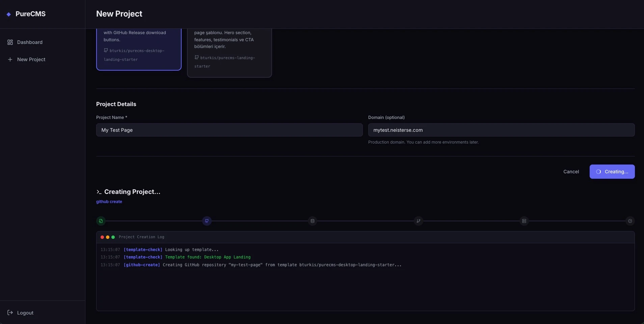Click the database step icon in progress bar
This screenshot has width=644, height=324.
coord(313,221)
